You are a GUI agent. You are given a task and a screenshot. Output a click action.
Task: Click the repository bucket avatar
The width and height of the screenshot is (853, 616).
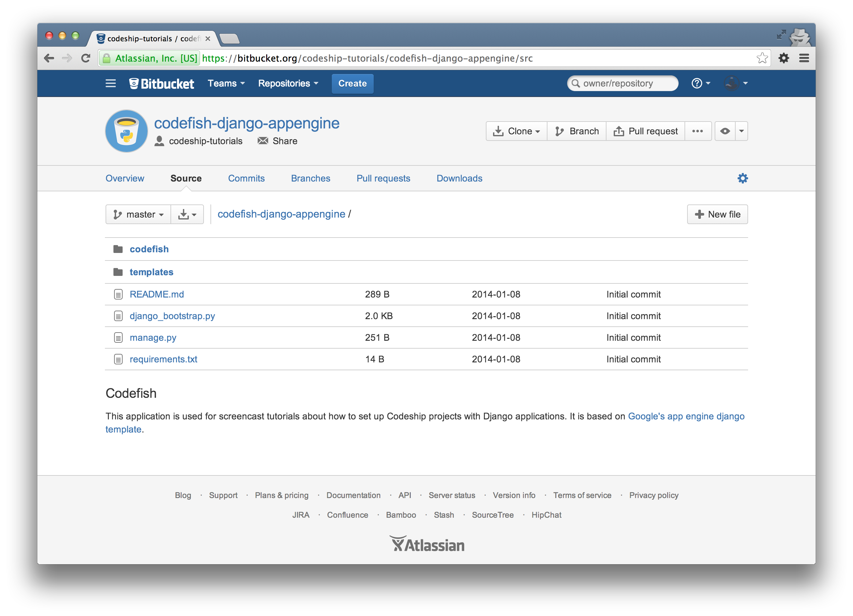click(126, 131)
